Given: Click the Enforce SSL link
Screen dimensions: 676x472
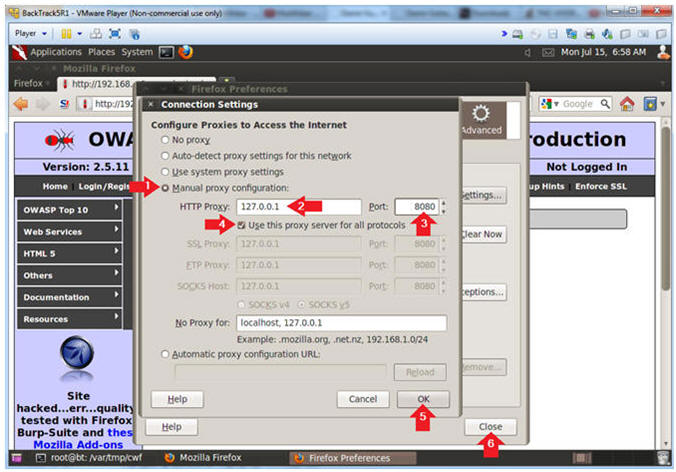Looking at the screenshot, I should point(601,186).
